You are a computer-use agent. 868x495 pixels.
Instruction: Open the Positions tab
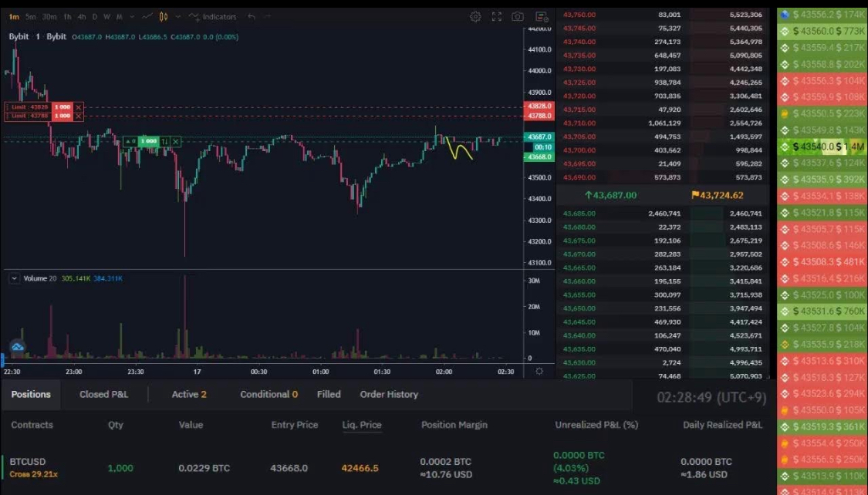coord(31,394)
